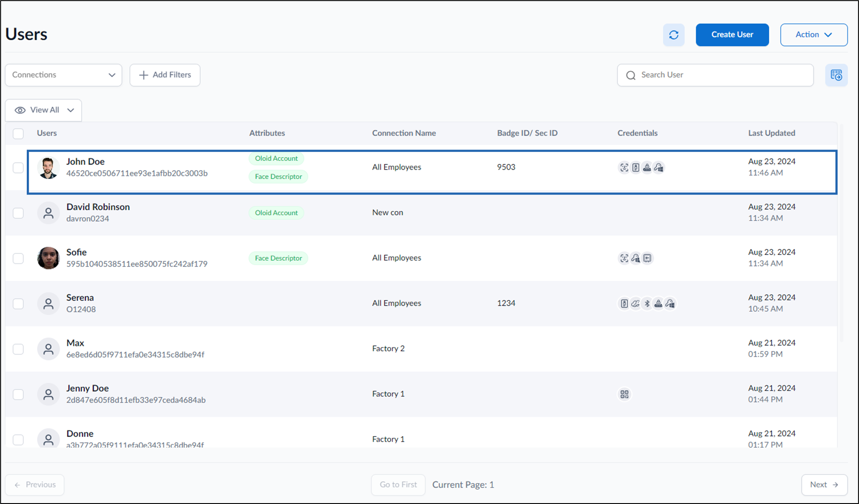Click Sofie's profile photo
Screen dimensions: 859x504
48,258
